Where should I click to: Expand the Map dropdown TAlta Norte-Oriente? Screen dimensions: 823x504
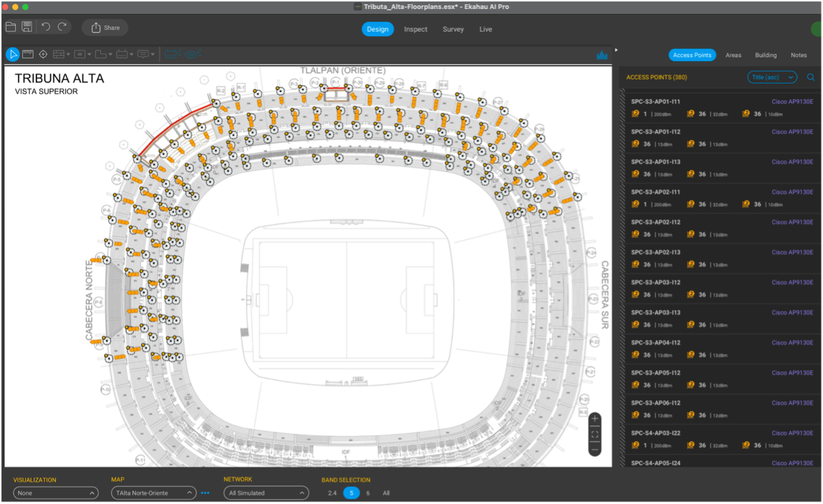tap(153, 493)
